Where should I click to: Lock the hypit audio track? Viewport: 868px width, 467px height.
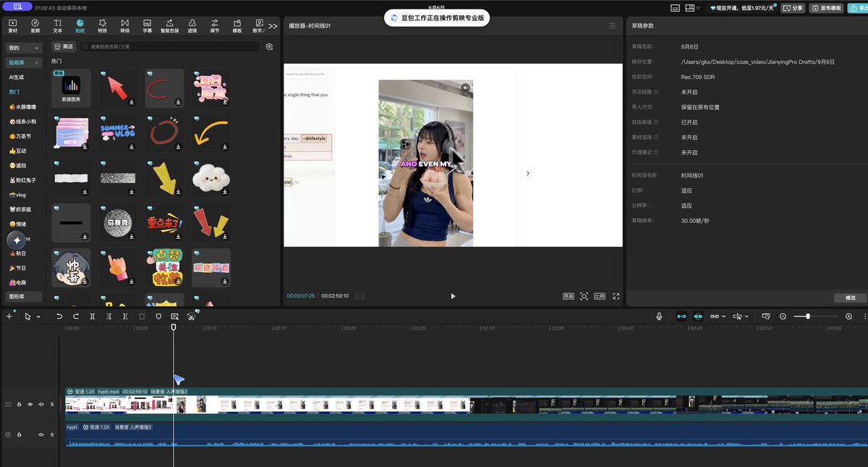coord(19,434)
